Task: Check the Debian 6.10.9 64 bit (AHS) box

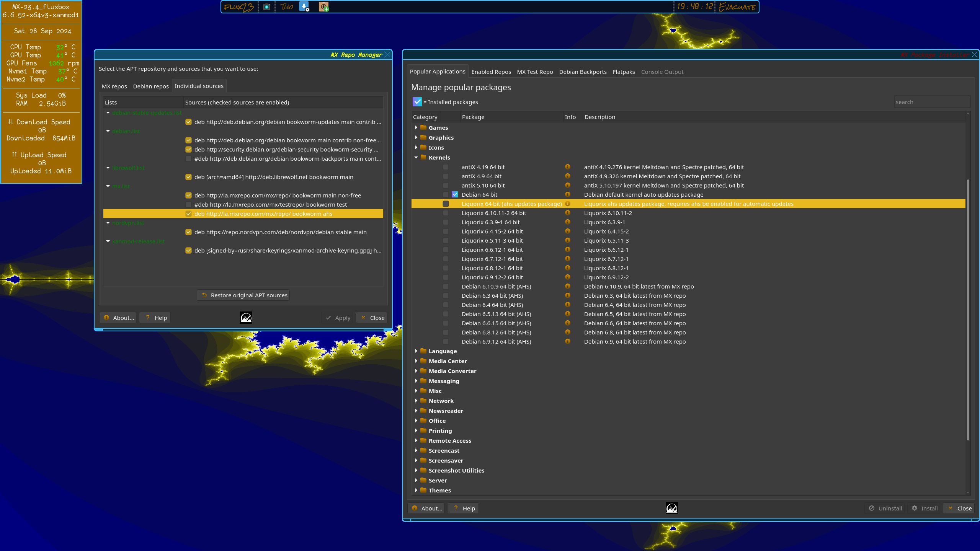Action: tap(446, 287)
